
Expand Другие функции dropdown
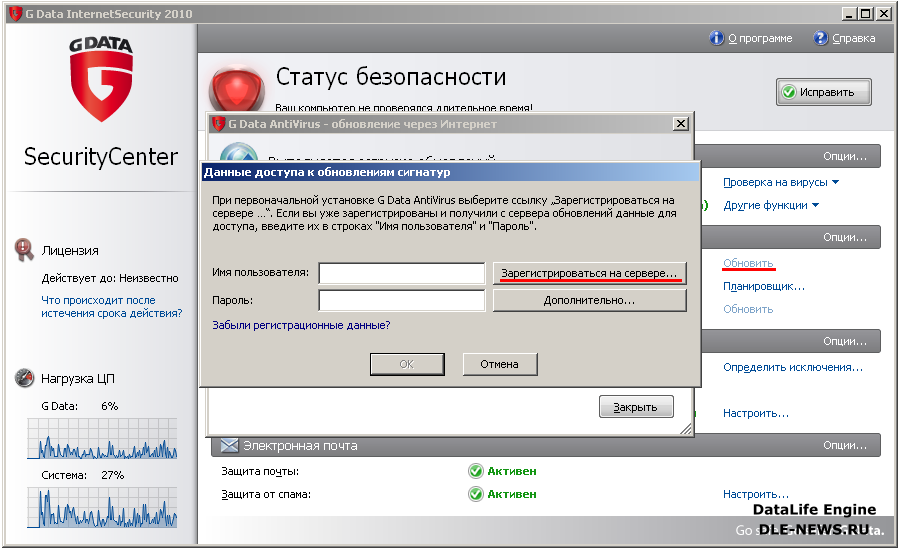(771, 205)
